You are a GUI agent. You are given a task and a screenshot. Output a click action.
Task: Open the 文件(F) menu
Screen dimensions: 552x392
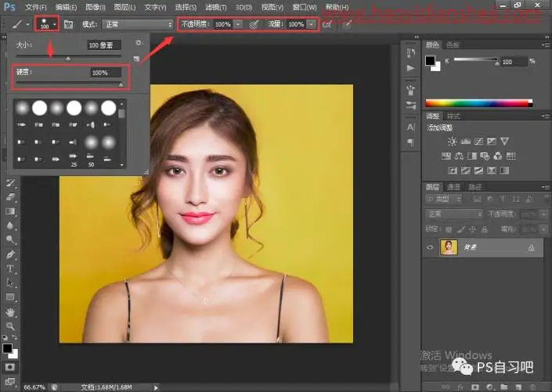pyautogui.click(x=35, y=7)
